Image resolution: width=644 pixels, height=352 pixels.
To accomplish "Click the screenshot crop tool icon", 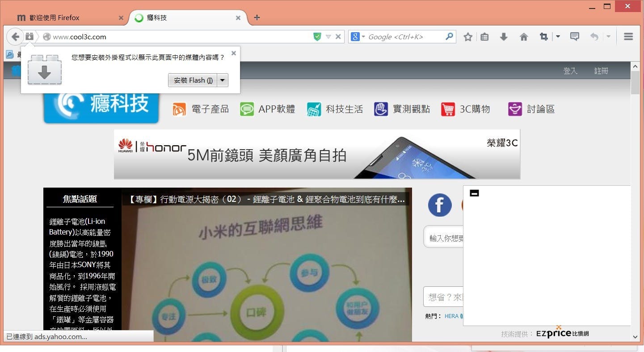I will (x=544, y=37).
